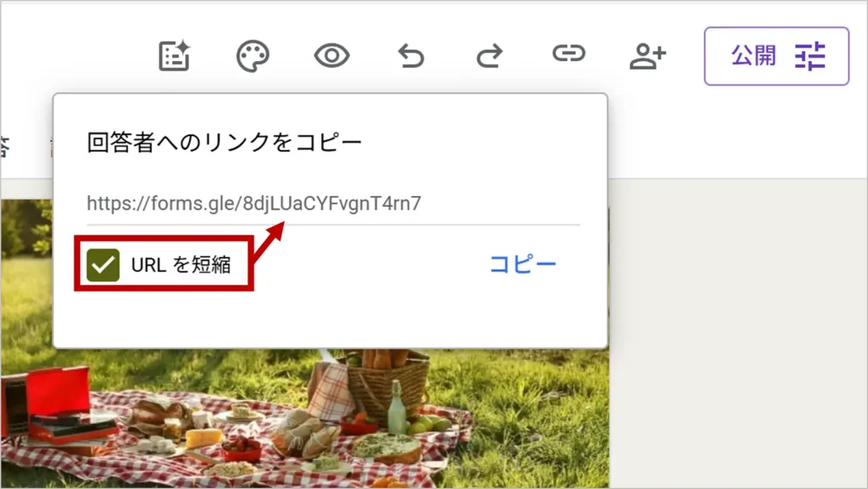868x489 pixels.
Task: Preview the form with the eye icon
Action: [x=331, y=56]
